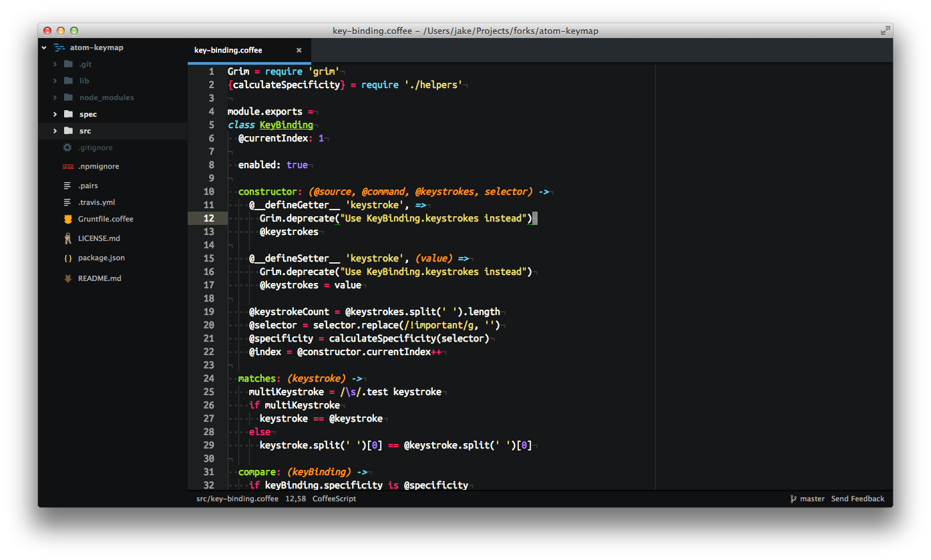This screenshot has width=931, height=560.
Task: Click the 'else' keyword on line 28
Action: coord(260,432)
